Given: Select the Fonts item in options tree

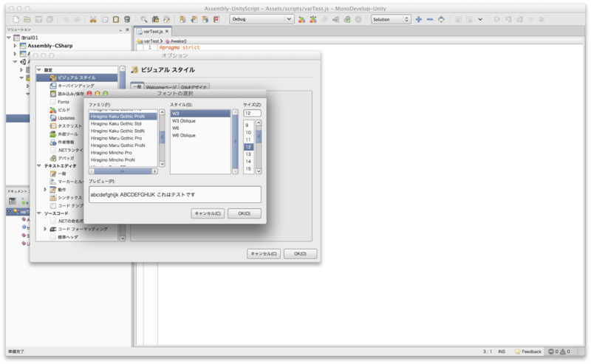Looking at the screenshot, I should [64, 102].
